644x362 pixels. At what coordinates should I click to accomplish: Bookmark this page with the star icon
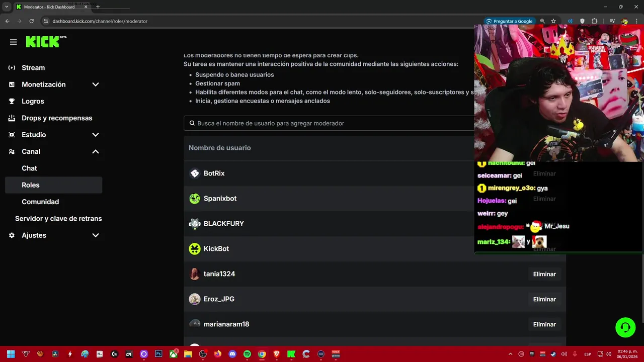(x=553, y=21)
